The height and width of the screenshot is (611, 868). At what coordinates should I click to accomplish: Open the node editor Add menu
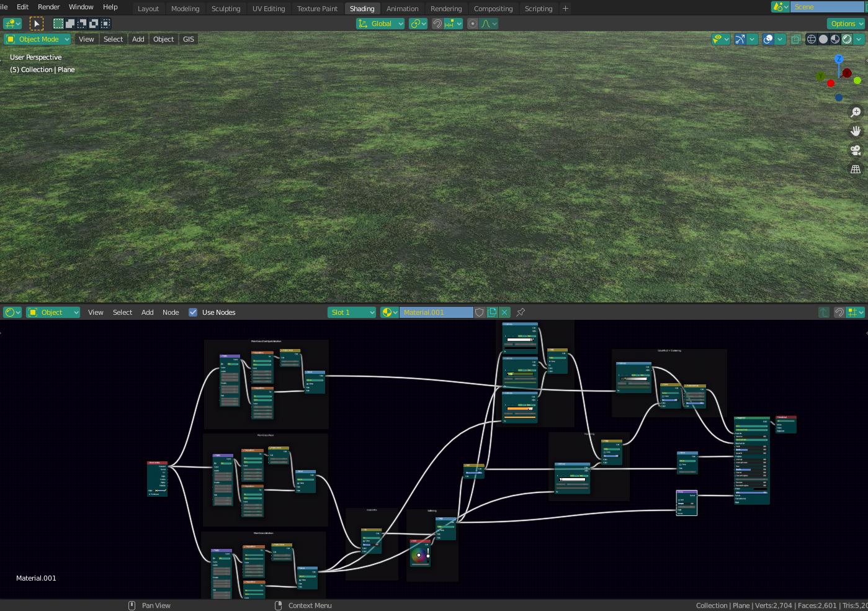pyautogui.click(x=147, y=312)
